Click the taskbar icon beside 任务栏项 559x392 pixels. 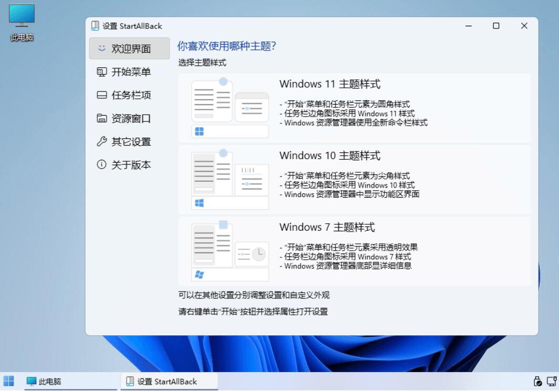point(101,95)
